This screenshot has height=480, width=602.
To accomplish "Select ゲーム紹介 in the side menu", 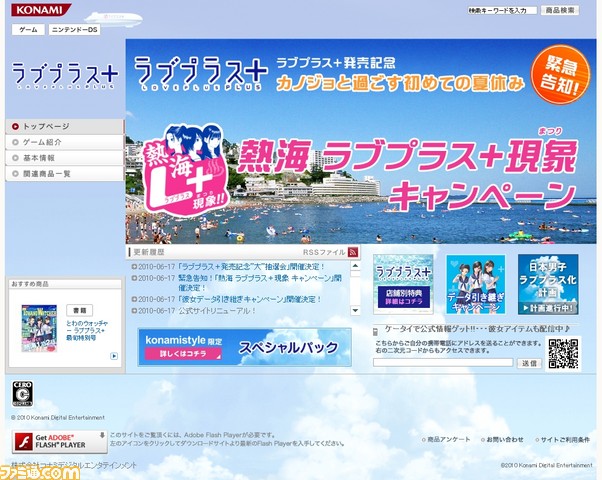I will point(65,142).
